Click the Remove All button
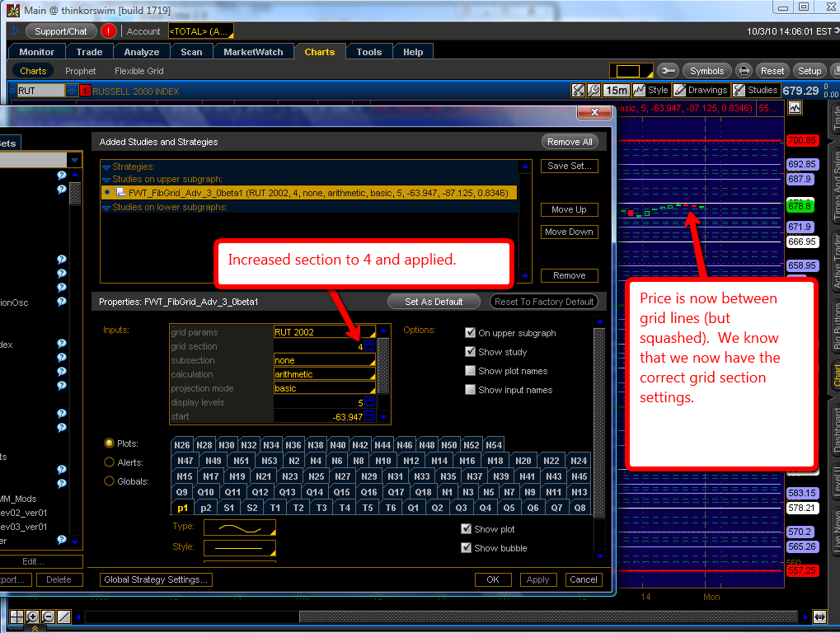 pos(569,142)
